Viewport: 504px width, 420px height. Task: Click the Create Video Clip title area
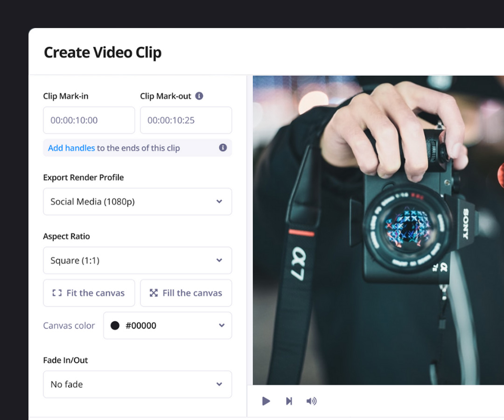(103, 52)
